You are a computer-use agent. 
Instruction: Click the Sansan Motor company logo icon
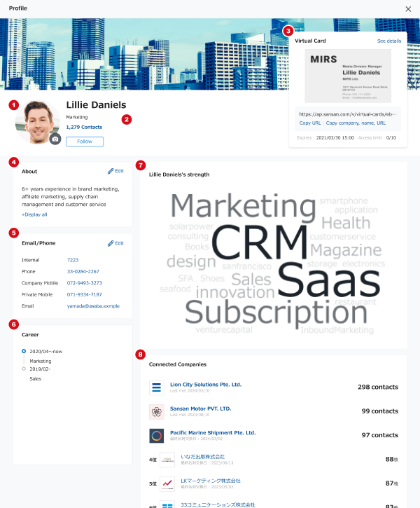point(157,411)
